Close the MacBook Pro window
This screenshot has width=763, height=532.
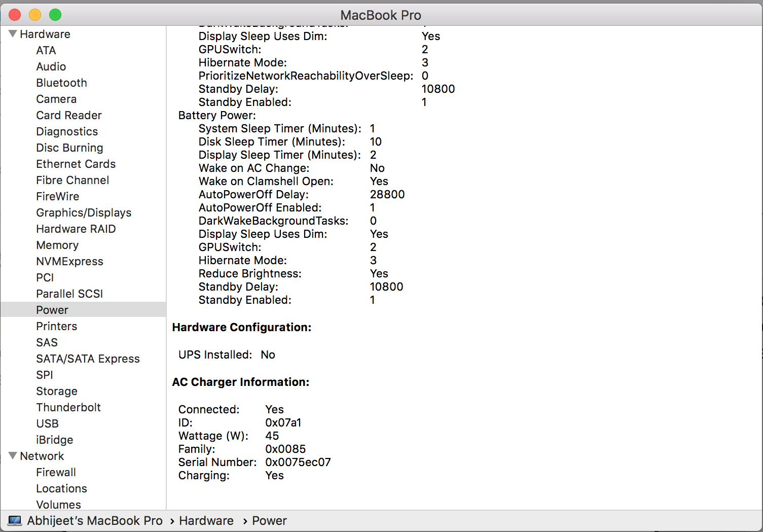[15, 15]
